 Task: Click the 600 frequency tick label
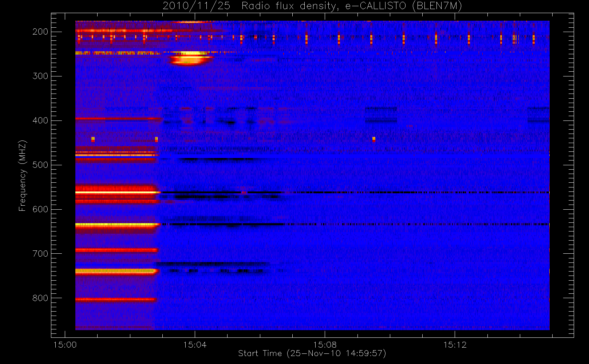[x=40, y=209]
